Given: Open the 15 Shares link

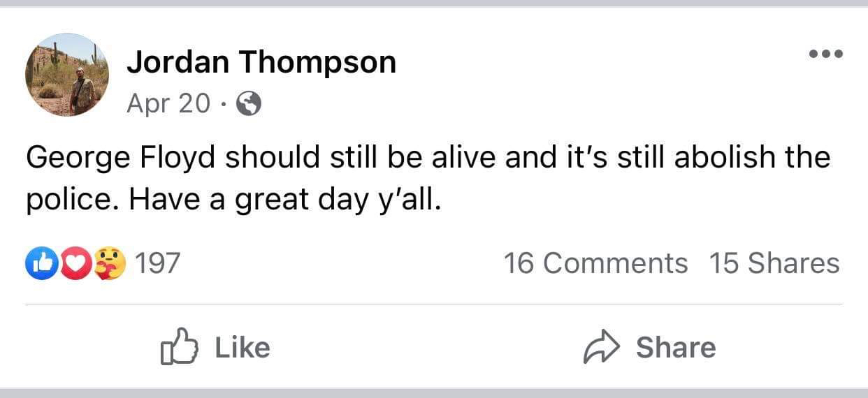Looking at the screenshot, I should point(774,264).
